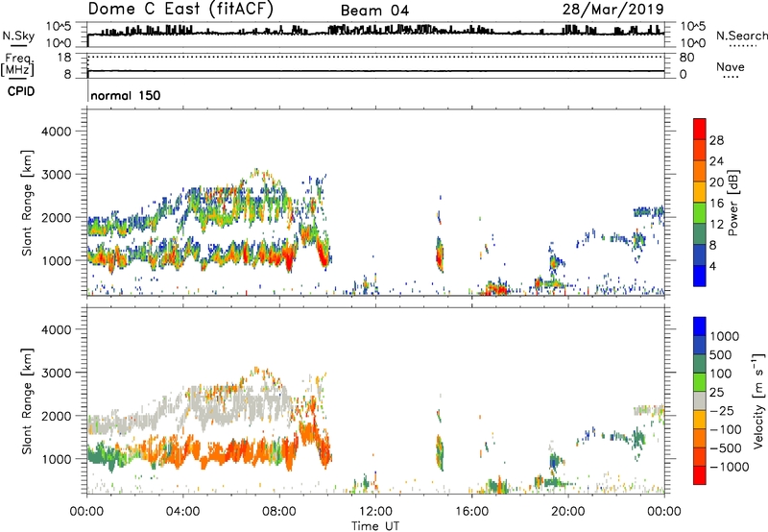Click the "12" tick on the Power colorbar

click(716, 225)
